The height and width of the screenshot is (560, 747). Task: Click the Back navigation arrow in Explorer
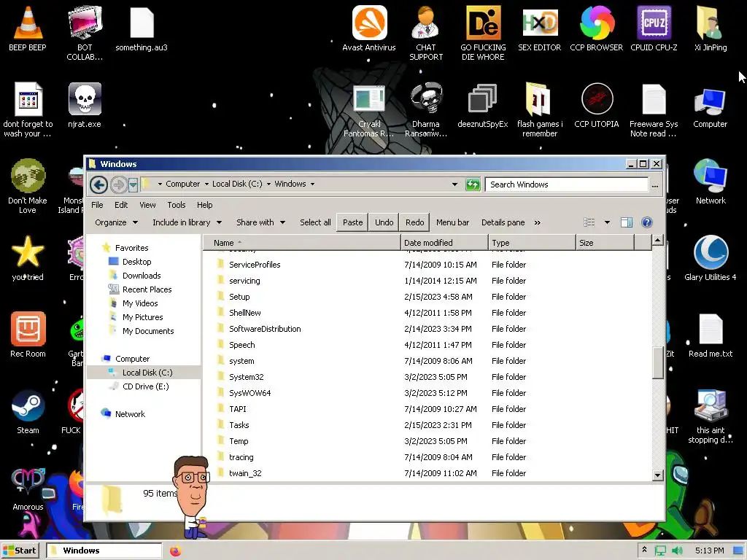tap(99, 184)
